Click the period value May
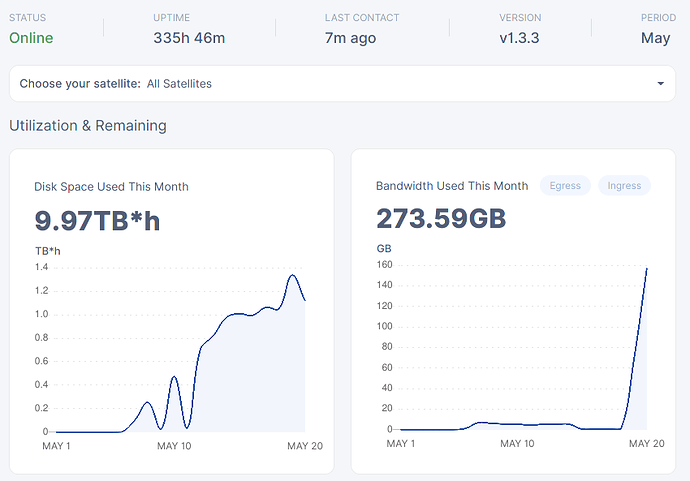Image resolution: width=690 pixels, height=481 pixels. [655, 38]
